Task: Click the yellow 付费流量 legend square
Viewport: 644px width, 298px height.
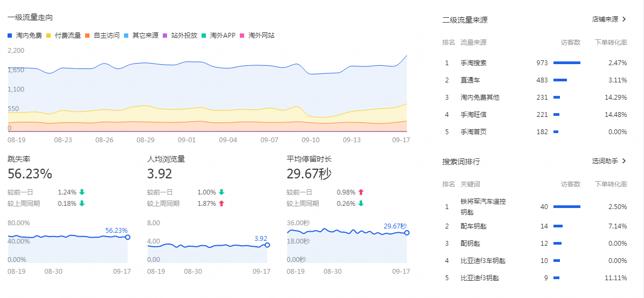Action: [49, 36]
